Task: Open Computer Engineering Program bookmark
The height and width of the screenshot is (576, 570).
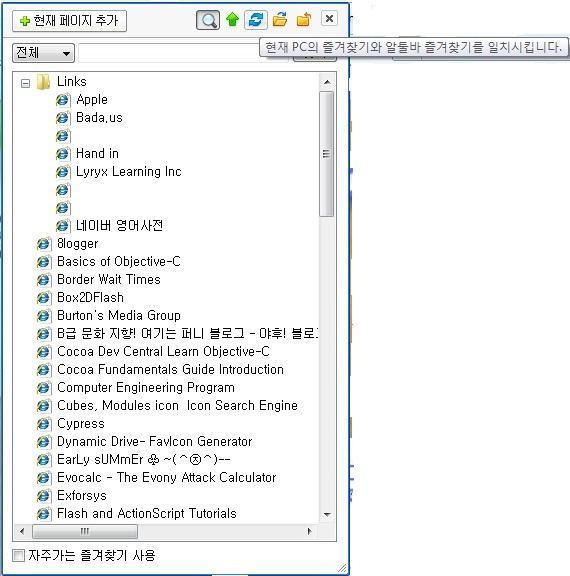Action: [x=146, y=388]
